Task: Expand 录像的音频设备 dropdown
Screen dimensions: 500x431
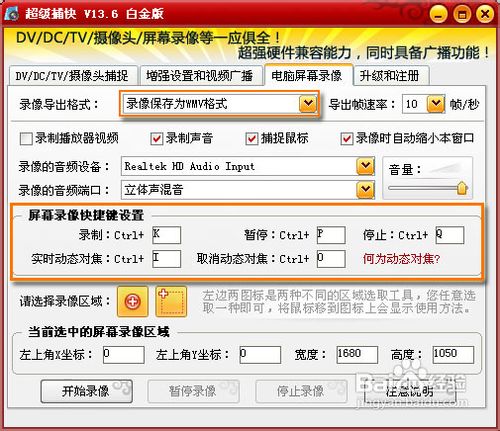Action: pyautogui.click(x=366, y=166)
